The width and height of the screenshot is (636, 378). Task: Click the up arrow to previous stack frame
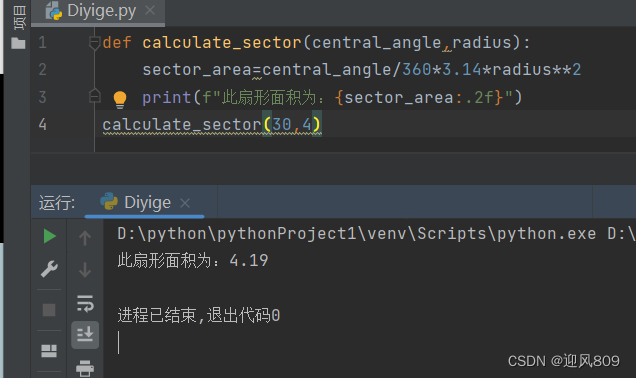tap(85, 238)
